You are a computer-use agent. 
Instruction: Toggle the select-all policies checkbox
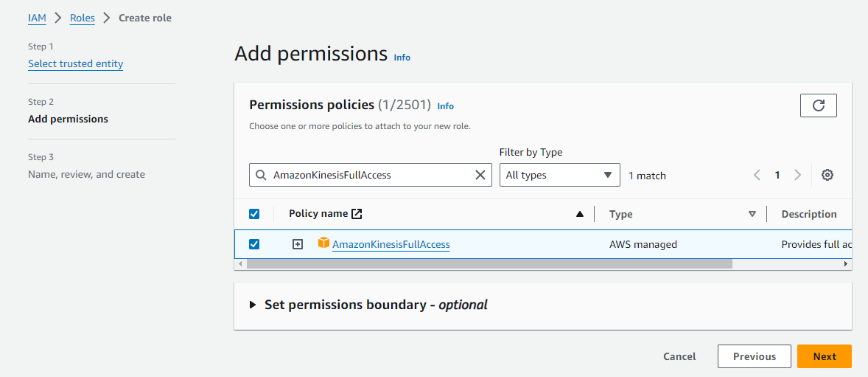254,214
